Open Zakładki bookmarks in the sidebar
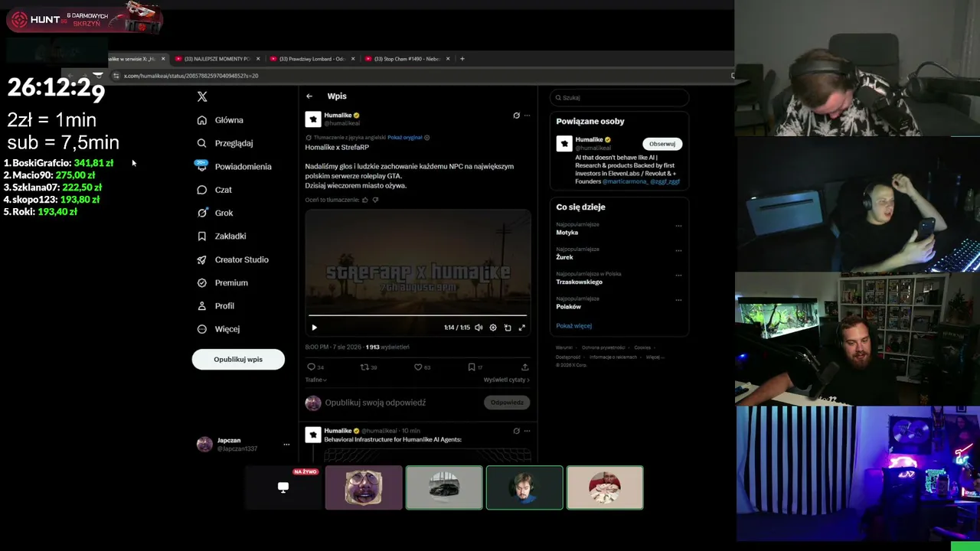980x551 pixels. 221,236
